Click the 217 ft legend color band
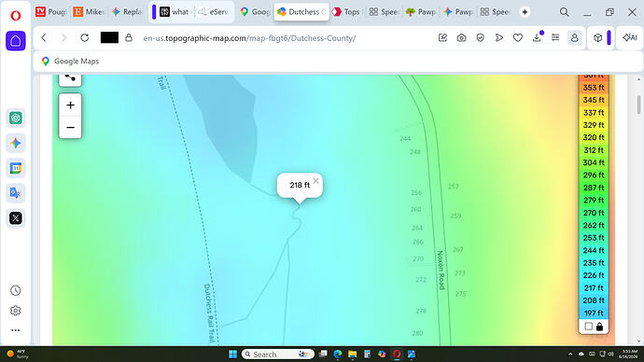The height and width of the screenshot is (362, 644). point(594,287)
